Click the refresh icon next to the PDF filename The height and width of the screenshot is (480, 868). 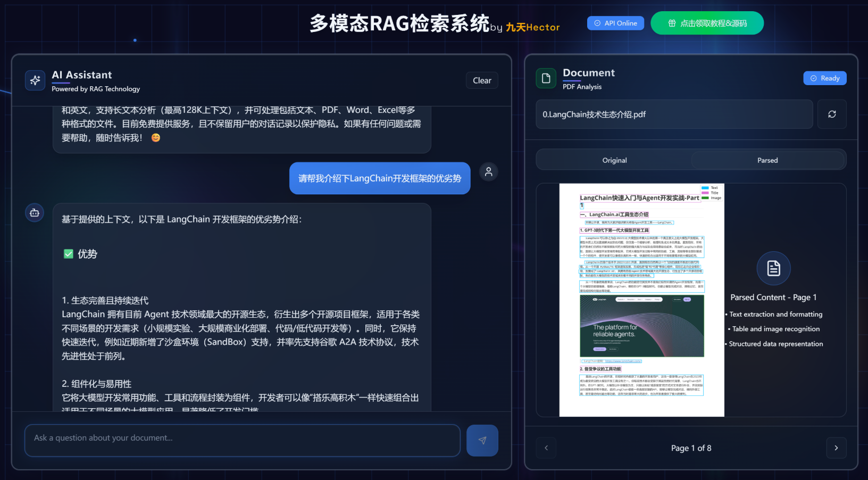[832, 114]
